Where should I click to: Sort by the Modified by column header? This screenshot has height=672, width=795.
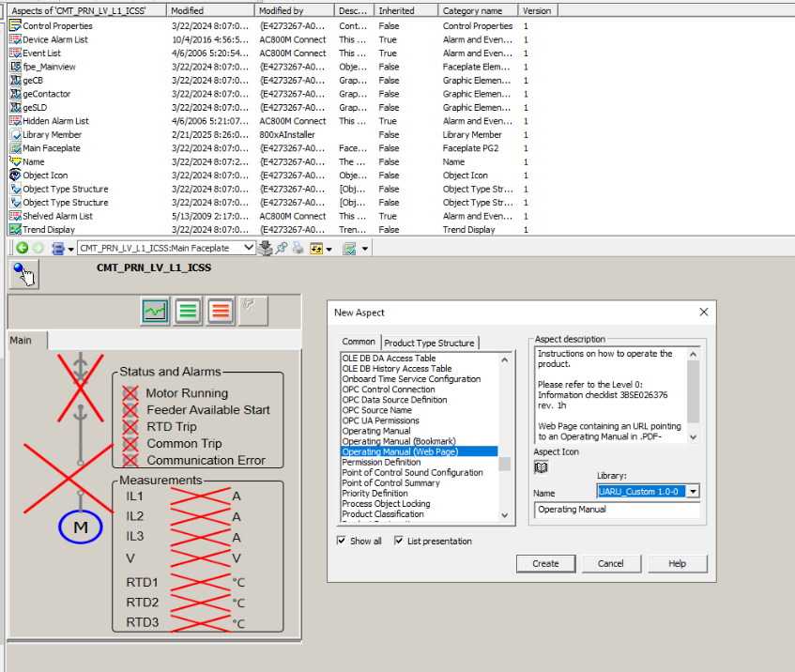(x=295, y=10)
